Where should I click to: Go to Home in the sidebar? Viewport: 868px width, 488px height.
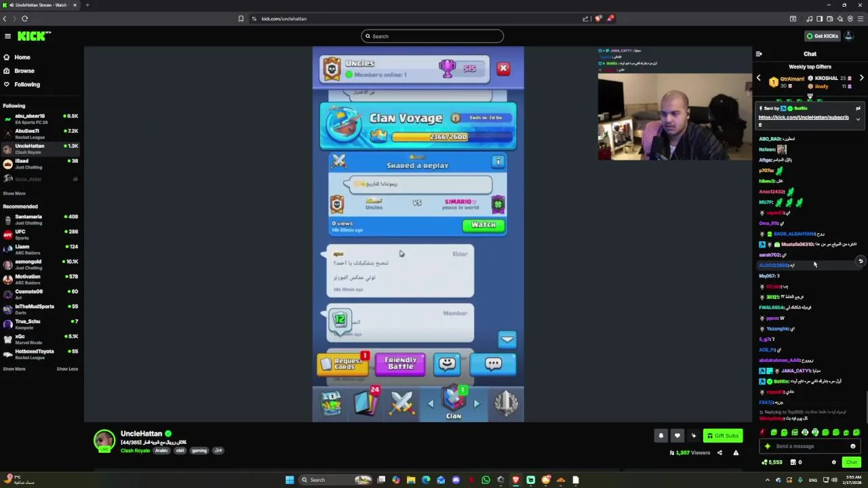pyautogui.click(x=22, y=57)
